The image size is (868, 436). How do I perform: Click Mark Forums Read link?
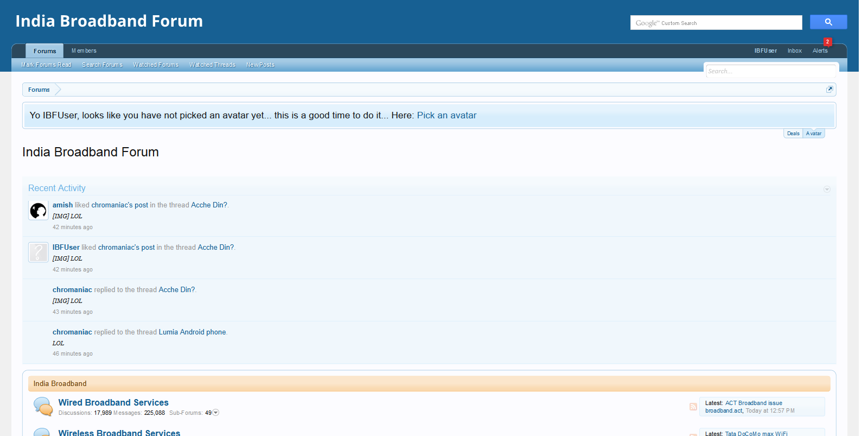(x=46, y=65)
